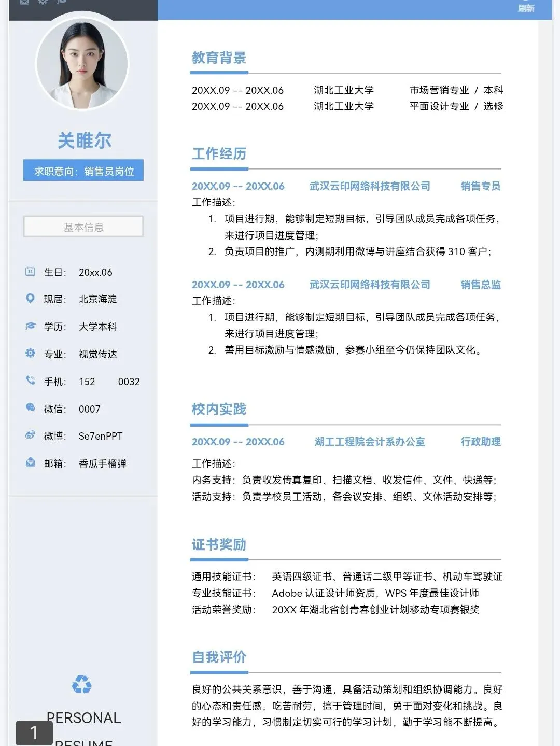
Task: Click the 平面设计专业 / 选修 entry
Action: [456, 106]
